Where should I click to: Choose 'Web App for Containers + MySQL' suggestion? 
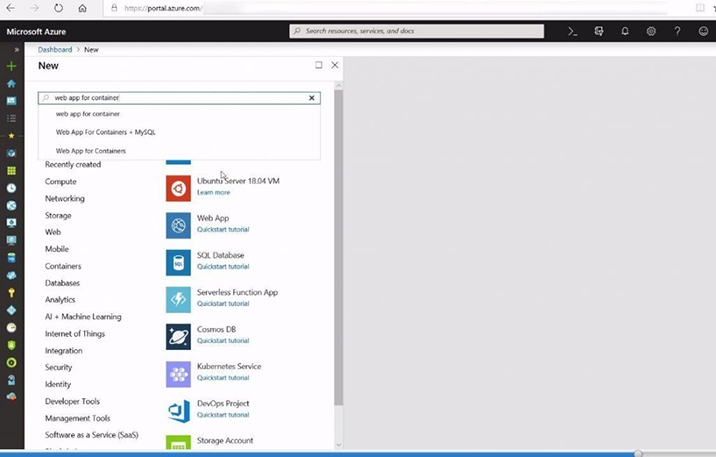[x=105, y=132]
